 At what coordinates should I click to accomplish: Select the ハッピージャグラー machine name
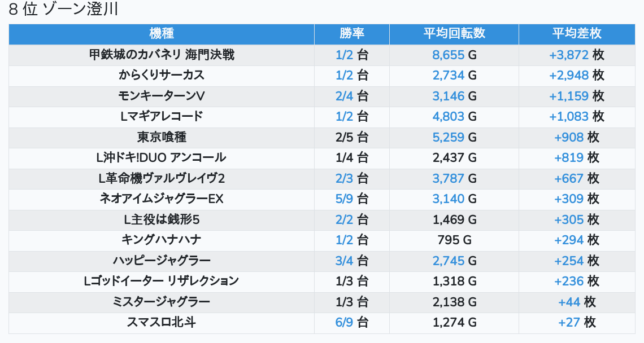[162, 261]
